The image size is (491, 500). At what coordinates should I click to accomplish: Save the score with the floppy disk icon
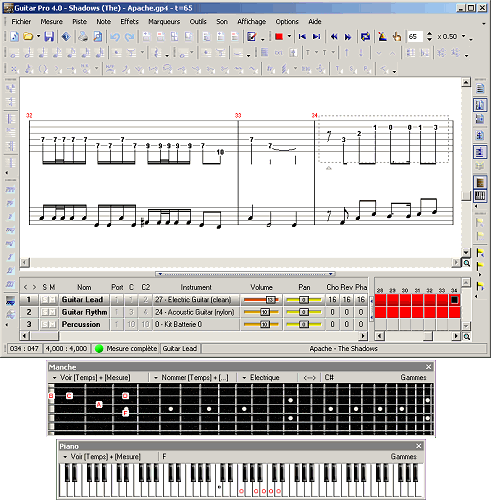(49, 36)
